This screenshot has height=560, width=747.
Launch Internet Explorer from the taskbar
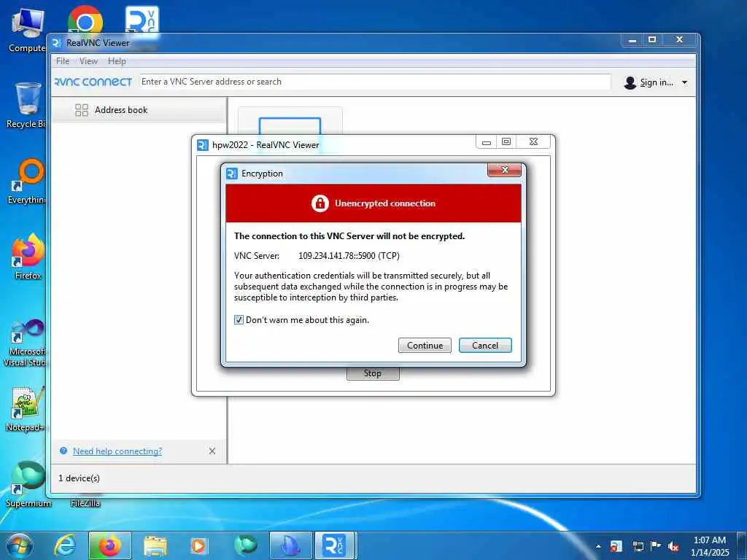[x=65, y=546]
